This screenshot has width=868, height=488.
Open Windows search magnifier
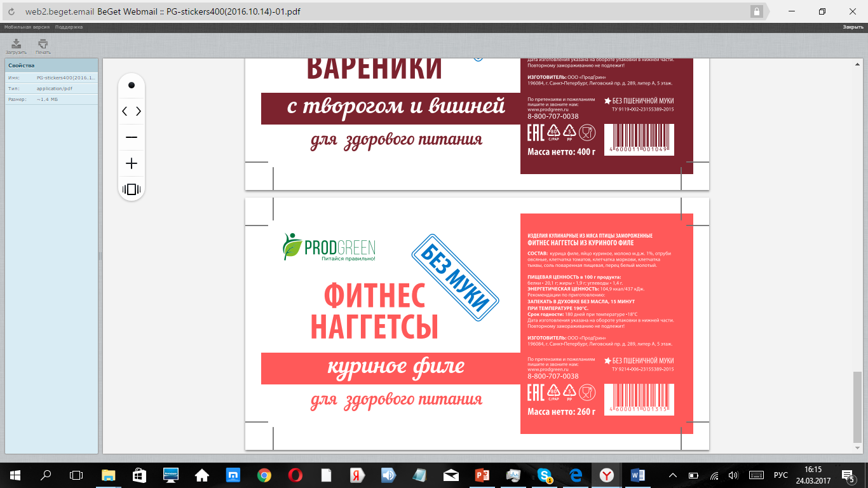46,475
